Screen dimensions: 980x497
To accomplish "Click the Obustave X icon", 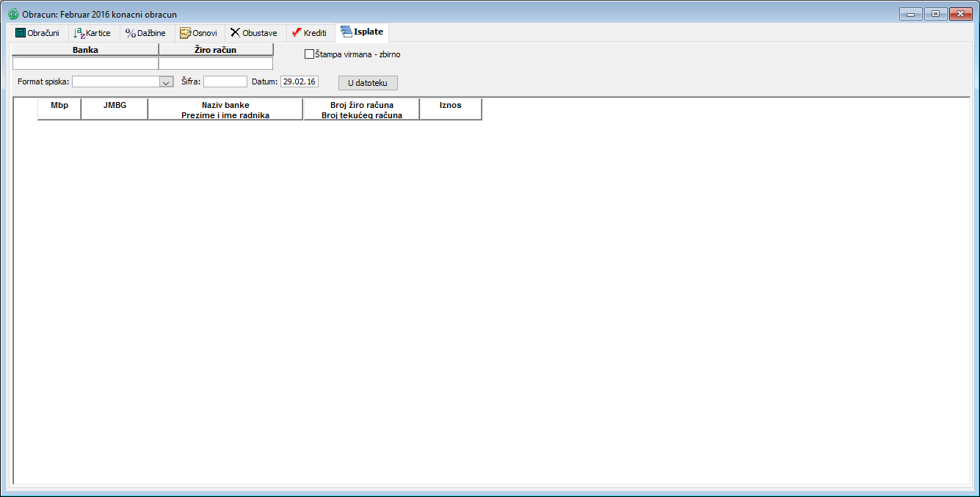I will (x=235, y=33).
